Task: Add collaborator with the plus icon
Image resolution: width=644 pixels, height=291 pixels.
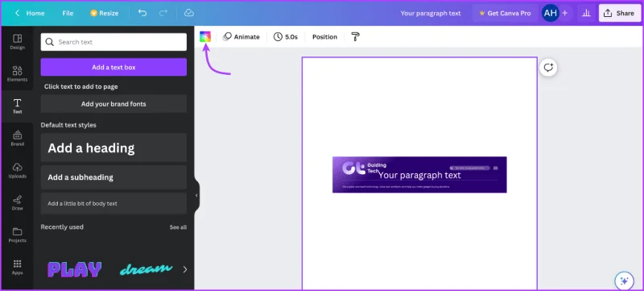Action: click(565, 13)
